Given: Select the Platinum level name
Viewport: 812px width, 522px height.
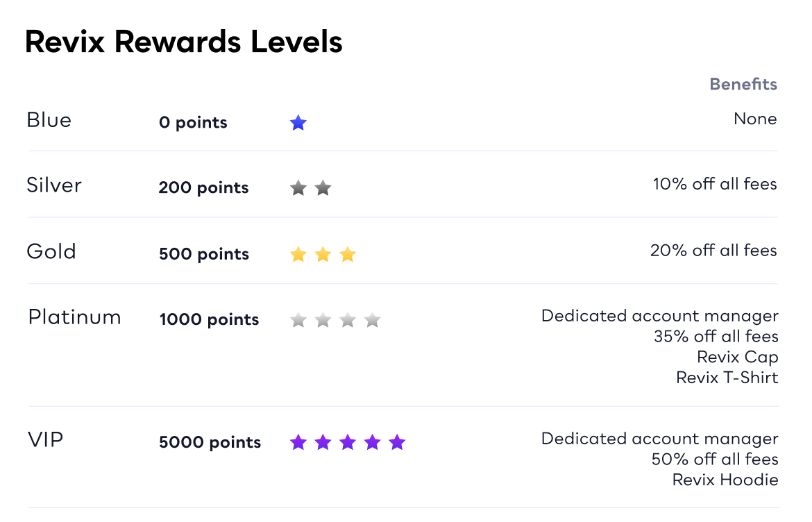Looking at the screenshot, I should pos(74,317).
